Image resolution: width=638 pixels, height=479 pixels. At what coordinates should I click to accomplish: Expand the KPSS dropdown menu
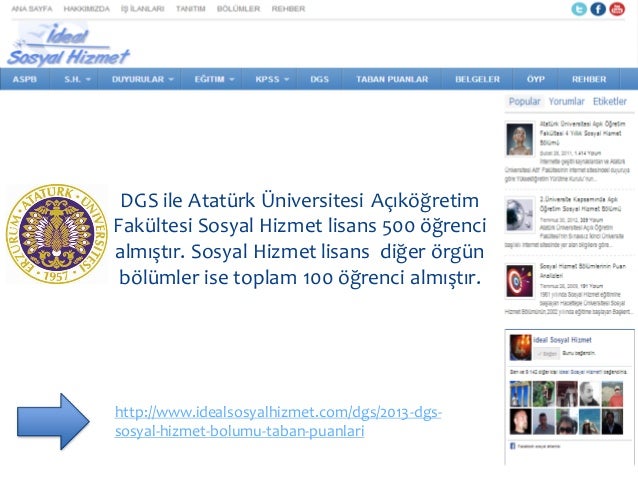coord(271,79)
